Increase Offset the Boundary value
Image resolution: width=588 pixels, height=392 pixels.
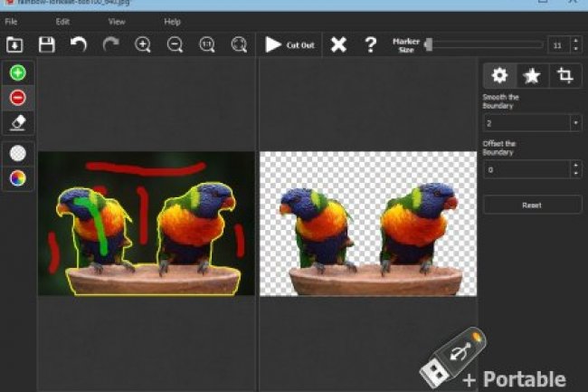click(576, 166)
